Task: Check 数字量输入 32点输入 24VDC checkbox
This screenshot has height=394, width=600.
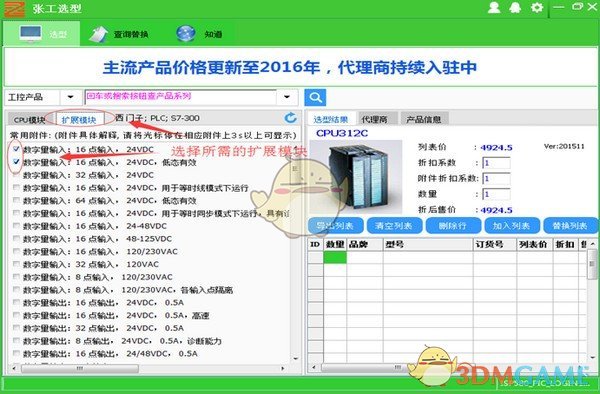Action: pos(16,175)
